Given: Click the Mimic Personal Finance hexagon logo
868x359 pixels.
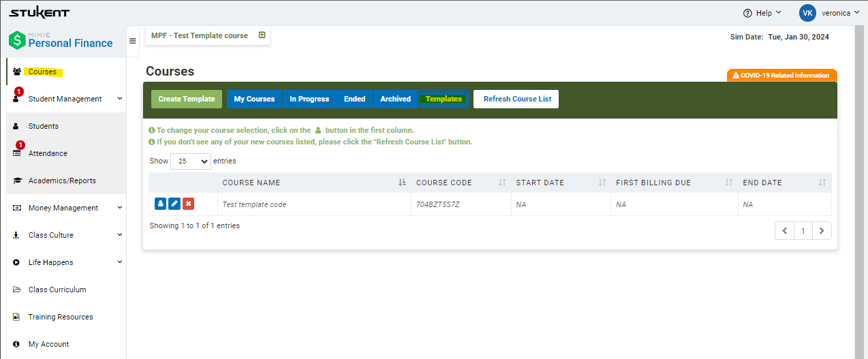Looking at the screenshot, I should click(17, 40).
